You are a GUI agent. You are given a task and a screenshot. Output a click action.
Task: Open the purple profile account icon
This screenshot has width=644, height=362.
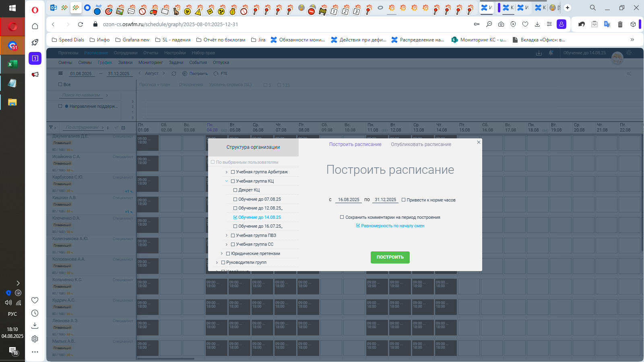pyautogui.click(x=561, y=24)
